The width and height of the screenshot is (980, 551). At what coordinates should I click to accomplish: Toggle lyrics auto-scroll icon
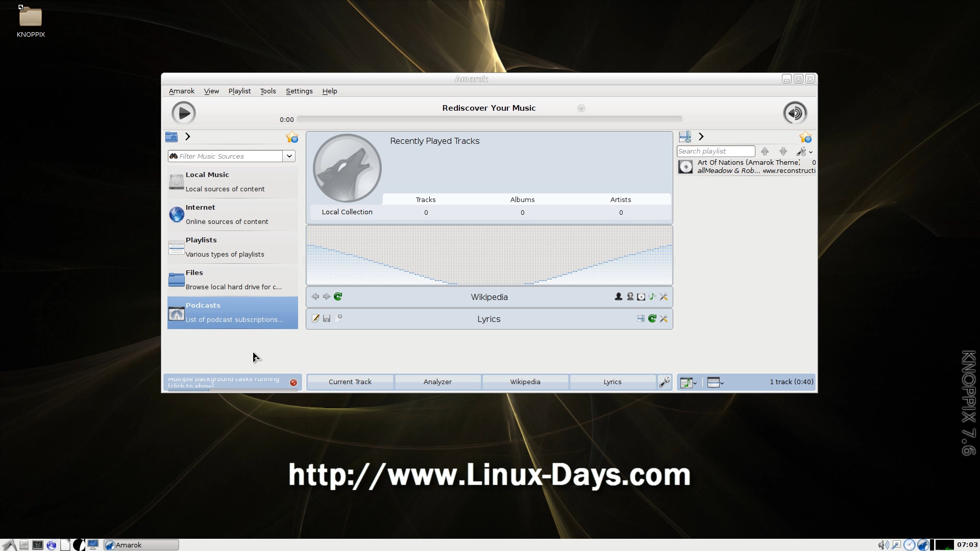[641, 318]
